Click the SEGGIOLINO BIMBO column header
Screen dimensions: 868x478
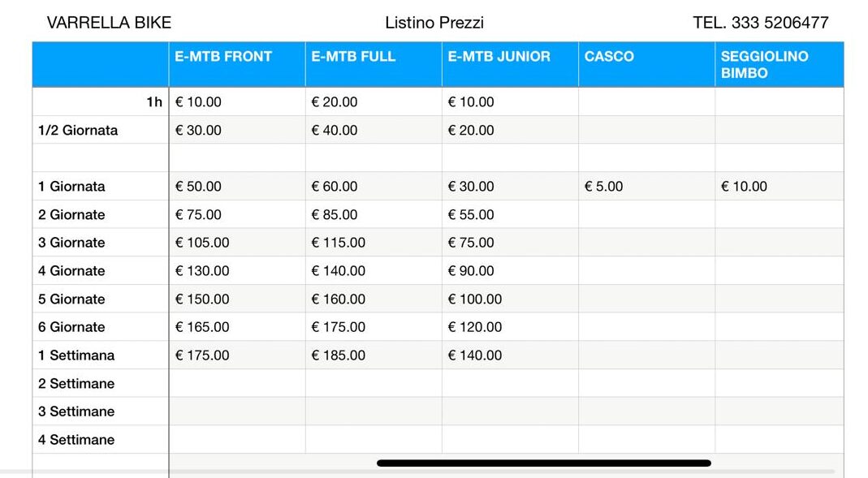[764, 64]
